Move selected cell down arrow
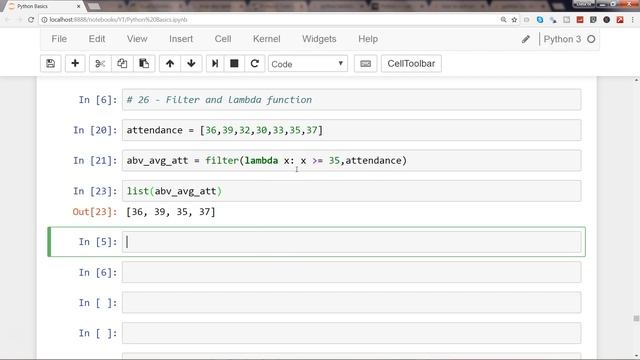Screen dimensions: 640x360 [x=191, y=64]
